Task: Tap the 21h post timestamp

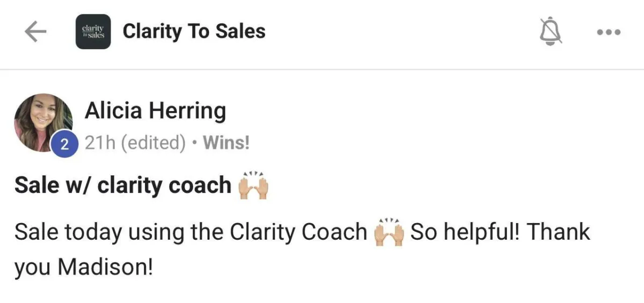Action: [101, 143]
